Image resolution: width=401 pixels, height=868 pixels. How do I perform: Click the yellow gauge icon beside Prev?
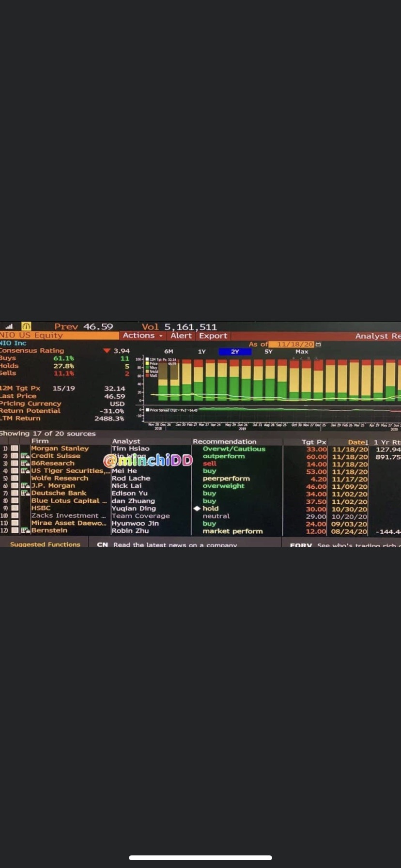26,327
